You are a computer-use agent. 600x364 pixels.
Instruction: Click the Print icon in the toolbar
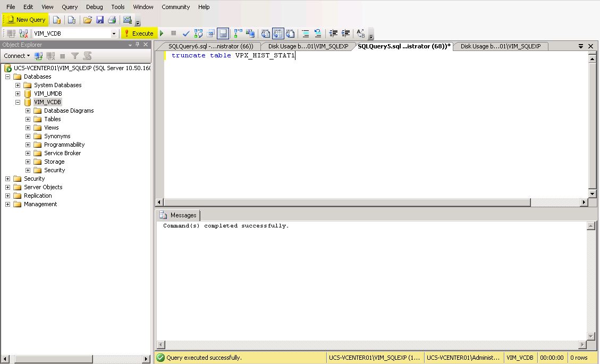(112, 20)
